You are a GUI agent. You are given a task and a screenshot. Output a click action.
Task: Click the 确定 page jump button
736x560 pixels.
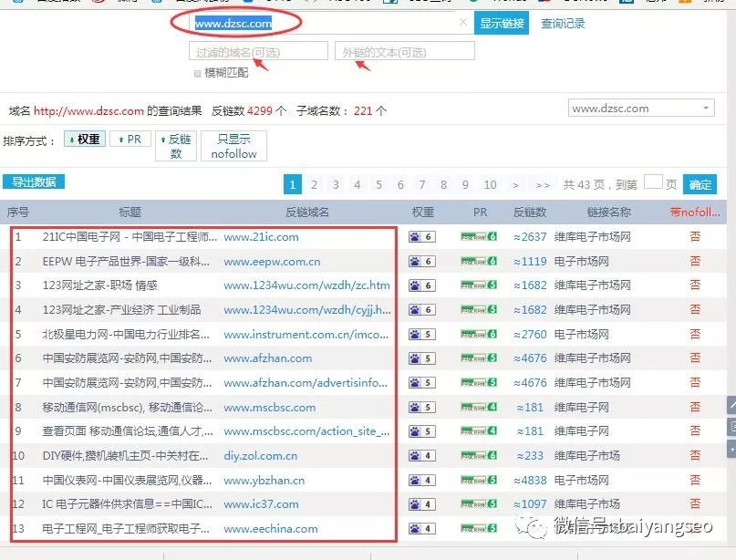pos(700,184)
